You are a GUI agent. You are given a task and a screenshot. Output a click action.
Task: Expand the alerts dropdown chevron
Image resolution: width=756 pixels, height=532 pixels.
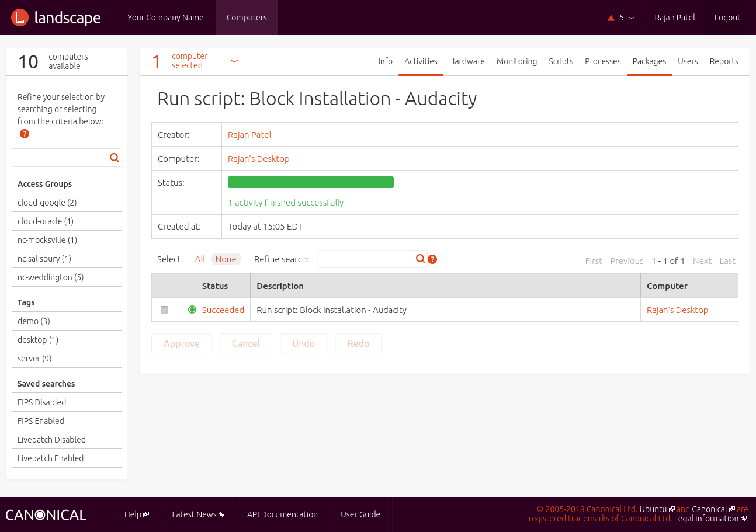coord(632,18)
